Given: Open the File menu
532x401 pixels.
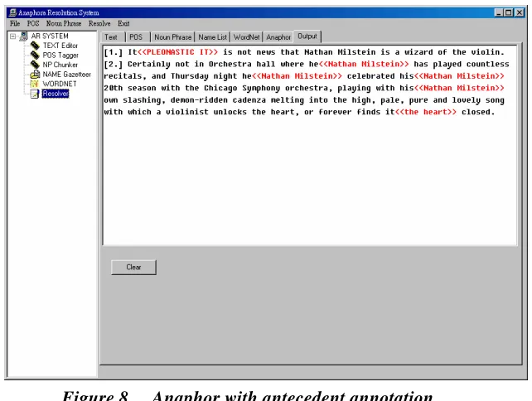Looking at the screenshot, I should pyautogui.click(x=15, y=23).
